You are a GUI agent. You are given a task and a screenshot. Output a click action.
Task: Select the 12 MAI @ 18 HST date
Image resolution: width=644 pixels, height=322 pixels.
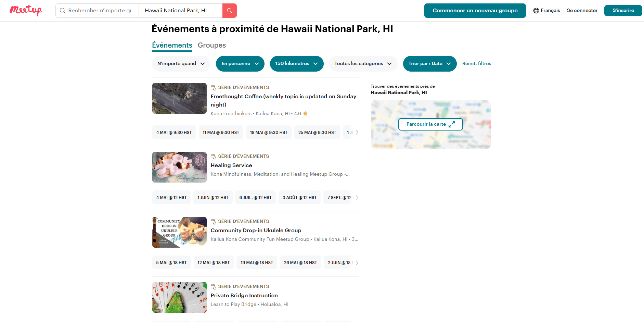click(x=214, y=262)
